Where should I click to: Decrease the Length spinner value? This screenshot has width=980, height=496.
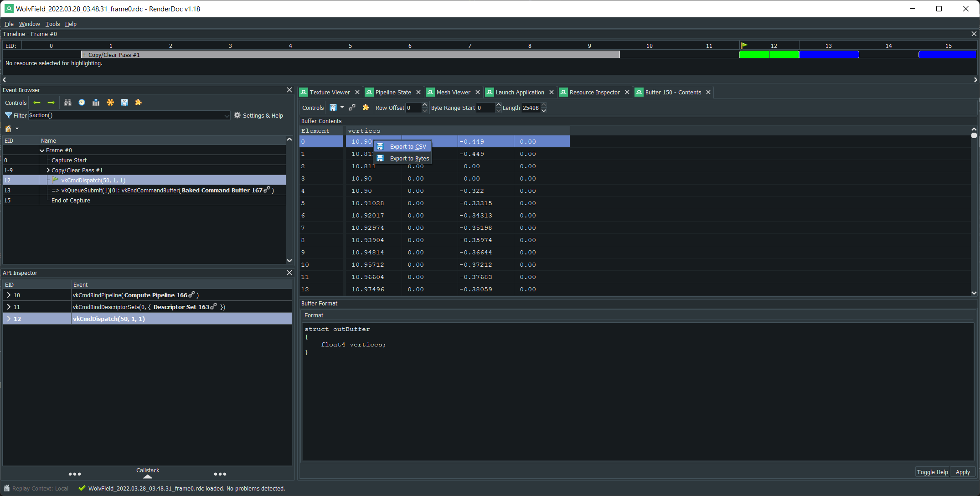543,110
